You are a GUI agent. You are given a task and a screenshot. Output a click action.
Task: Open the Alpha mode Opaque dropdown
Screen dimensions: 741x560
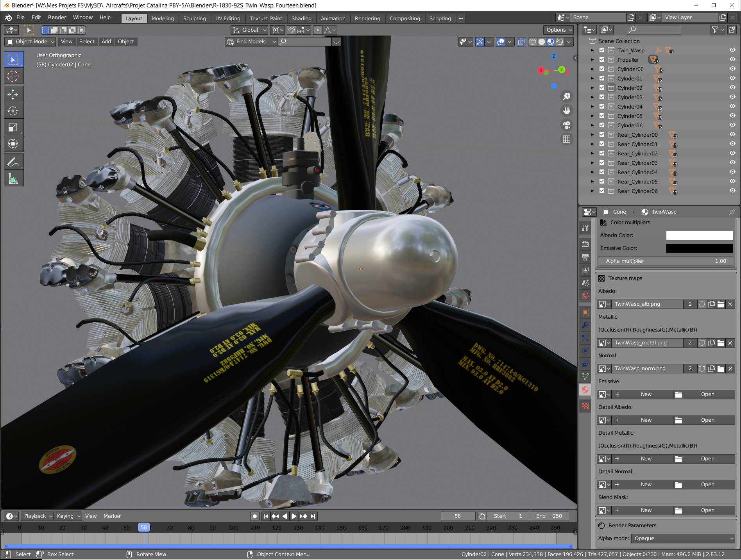pyautogui.click(x=683, y=538)
